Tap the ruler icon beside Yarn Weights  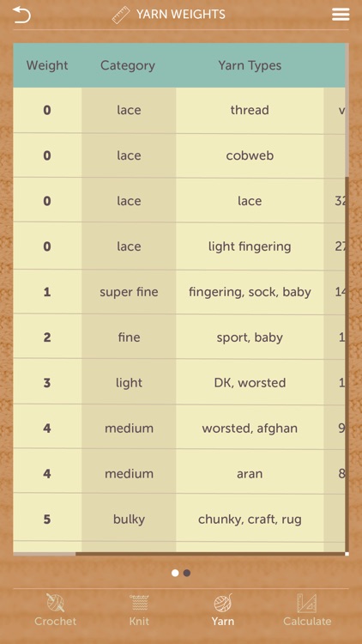[121, 15]
